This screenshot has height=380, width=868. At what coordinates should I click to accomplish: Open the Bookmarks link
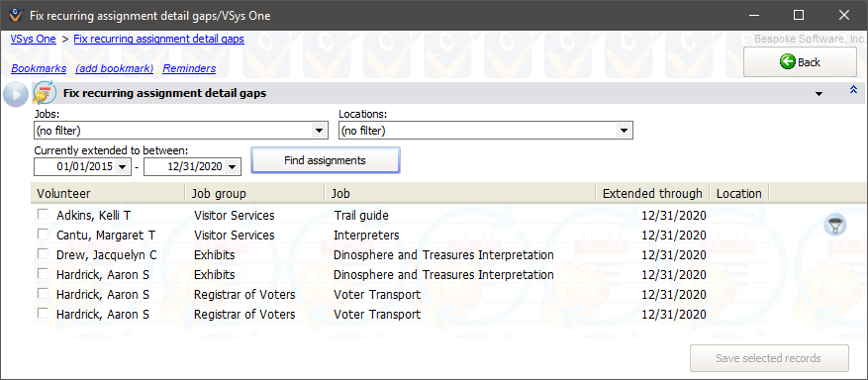point(39,68)
